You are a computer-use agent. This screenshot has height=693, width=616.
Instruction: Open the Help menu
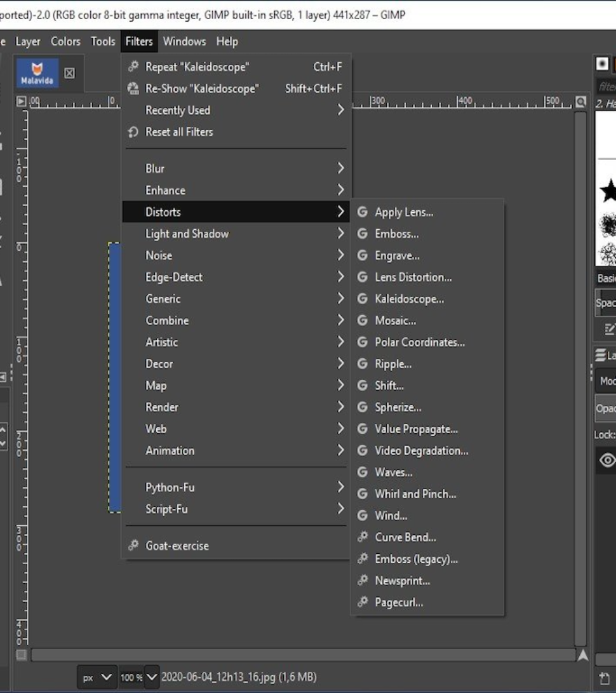pyautogui.click(x=227, y=41)
